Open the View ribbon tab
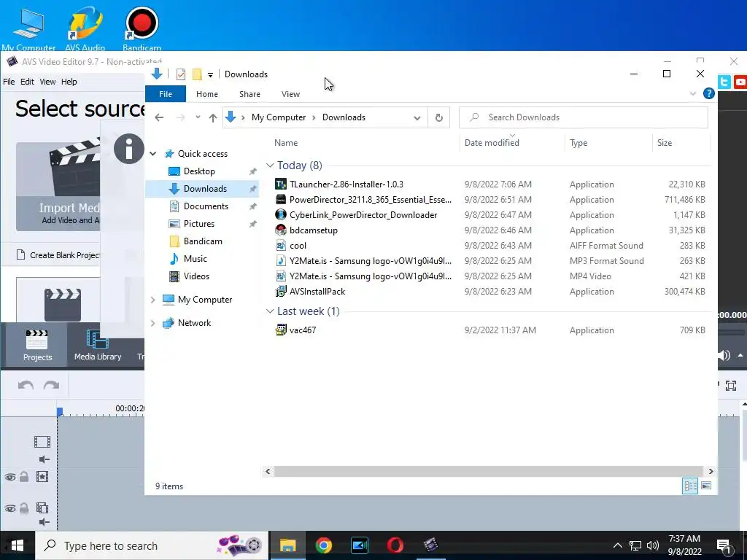 pos(290,94)
